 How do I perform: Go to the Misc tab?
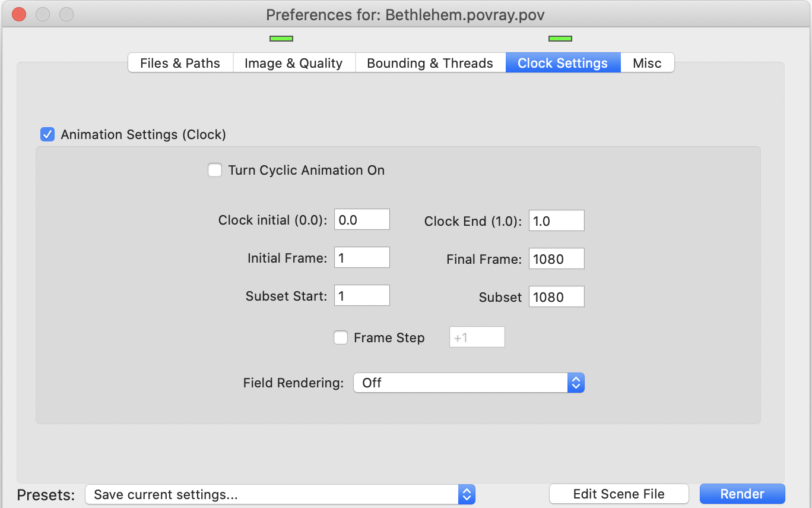[x=647, y=63]
